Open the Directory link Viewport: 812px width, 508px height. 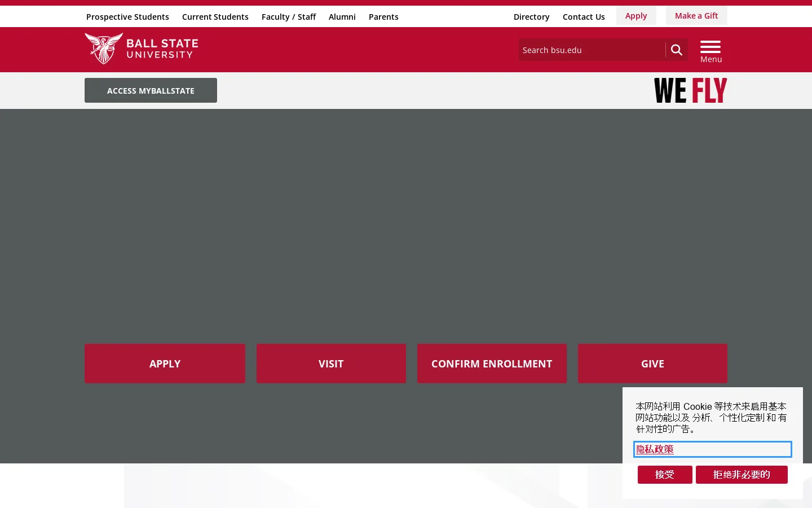pyautogui.click(x=532, y=17)
